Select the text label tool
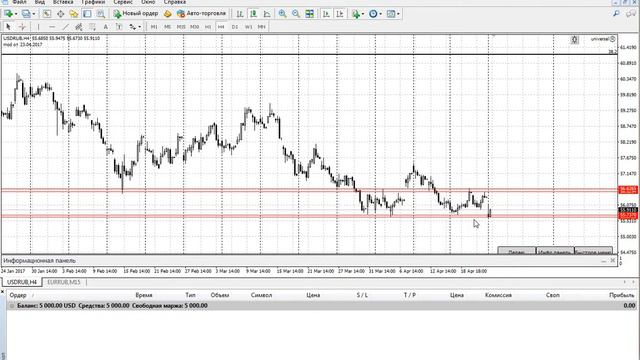Screen dimensions: 640x360 click(x=119, y=27)
